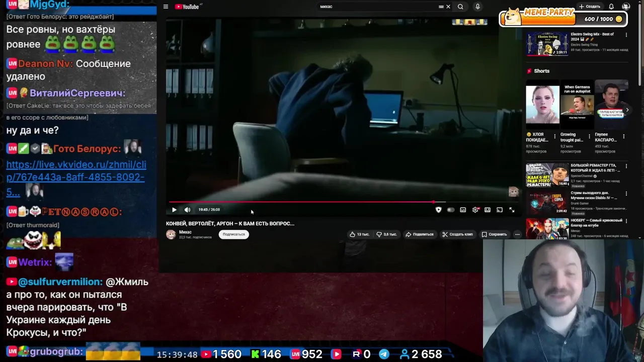This screenshot has height=362, width=644.
Task: Play the paused video
Action: (x=174, y=210)
